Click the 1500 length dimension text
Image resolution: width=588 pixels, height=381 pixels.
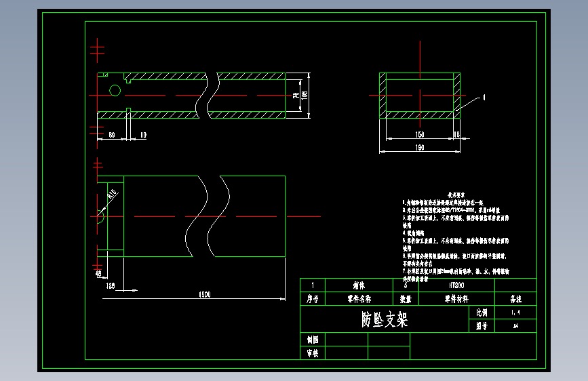pyautogui.click(x=205, y=294)
